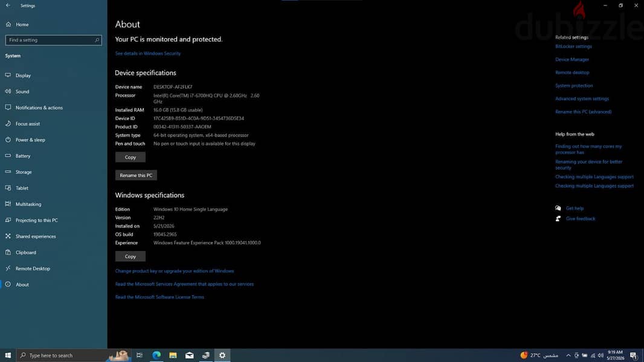Open Advanced system settings link
The height and width of the screenshot is (362, 644).
582,99
